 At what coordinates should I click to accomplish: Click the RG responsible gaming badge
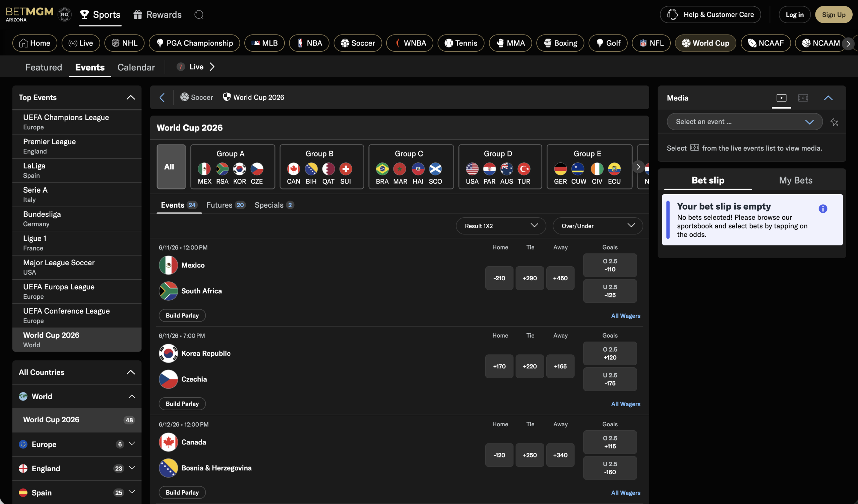click(64, 15)
